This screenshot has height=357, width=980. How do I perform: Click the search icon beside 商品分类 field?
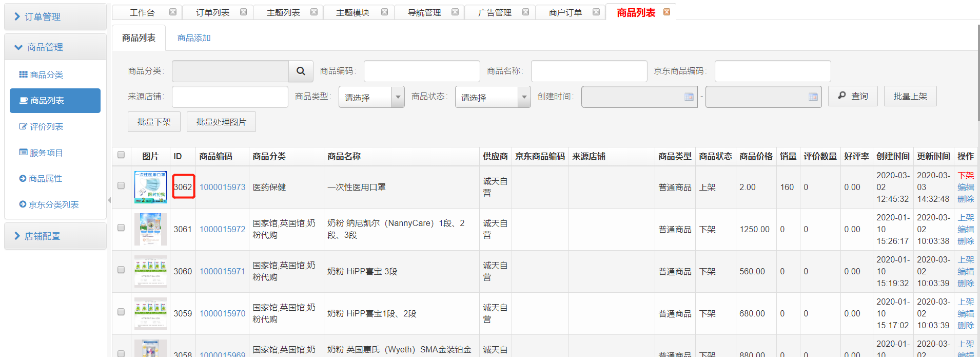click(x=301, y=71)
